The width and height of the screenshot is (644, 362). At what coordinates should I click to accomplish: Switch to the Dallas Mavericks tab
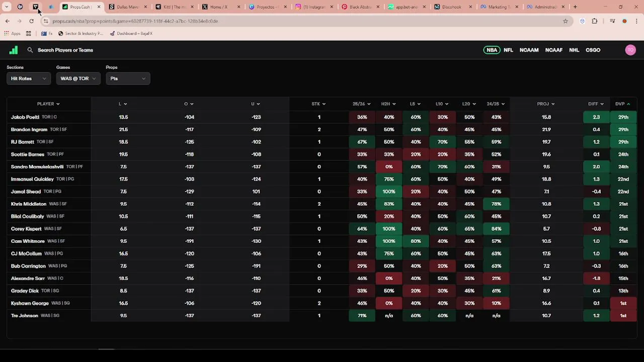pos(127,7)
